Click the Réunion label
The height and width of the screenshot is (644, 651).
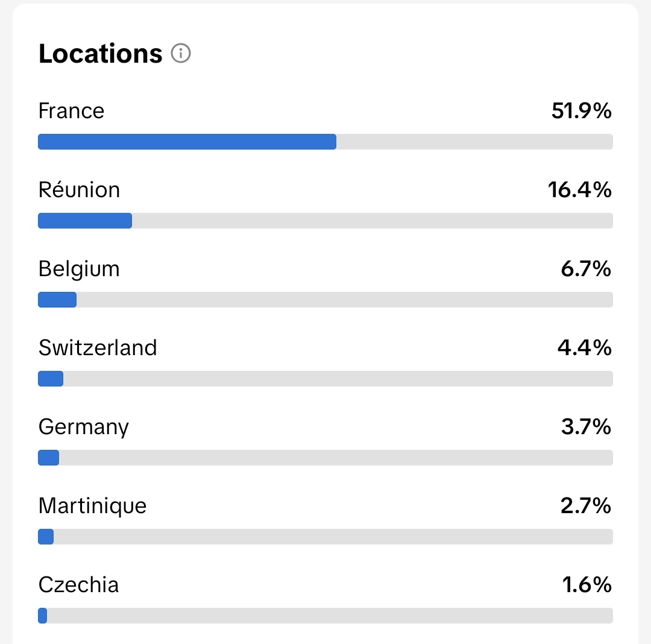tap(79, 189)
